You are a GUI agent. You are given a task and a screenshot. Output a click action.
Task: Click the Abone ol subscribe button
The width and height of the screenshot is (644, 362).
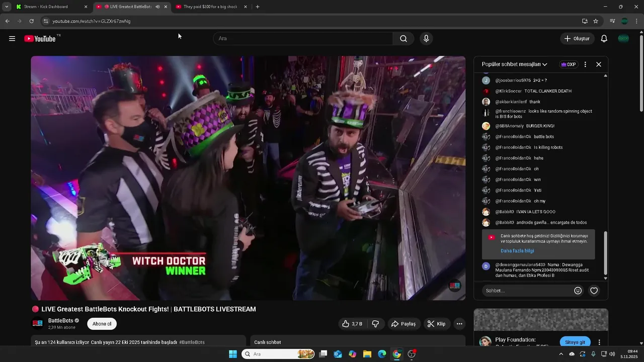pyautogui.click(x=102, y=324)
